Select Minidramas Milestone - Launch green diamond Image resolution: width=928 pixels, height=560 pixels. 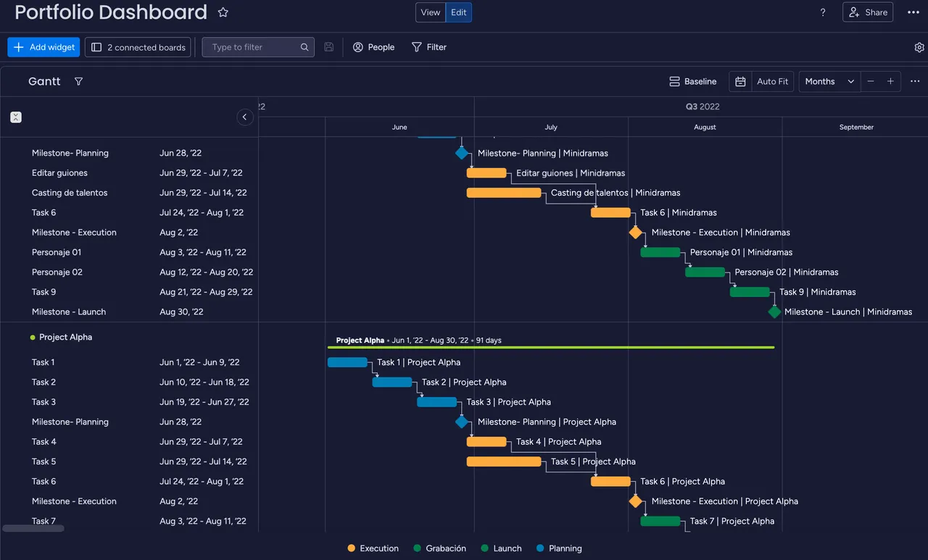tap(774, 312)
